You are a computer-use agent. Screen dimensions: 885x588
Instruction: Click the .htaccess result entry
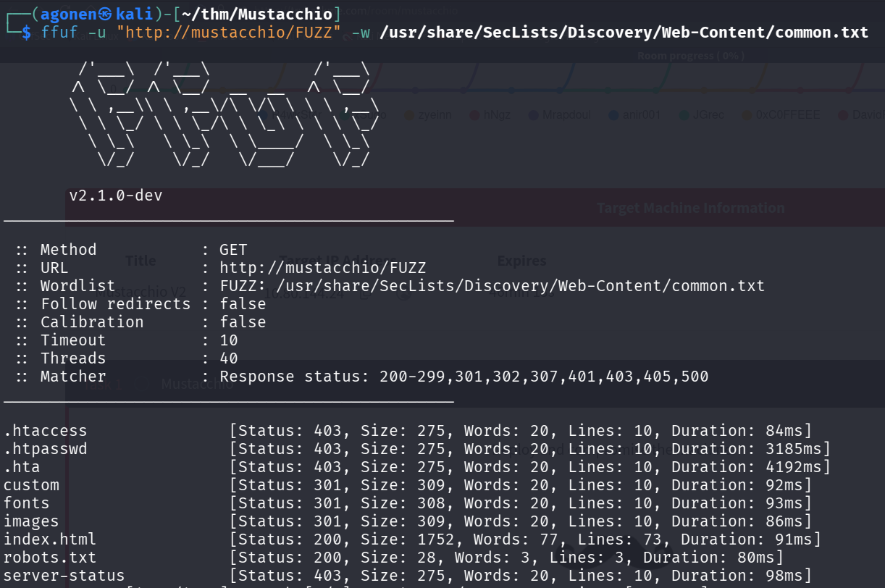[x=45, y=431]
